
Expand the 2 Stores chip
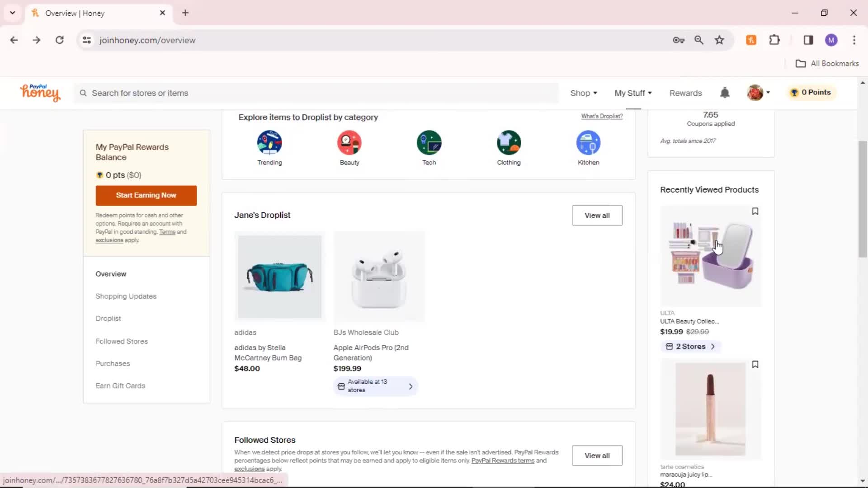(x=690, y=347)
